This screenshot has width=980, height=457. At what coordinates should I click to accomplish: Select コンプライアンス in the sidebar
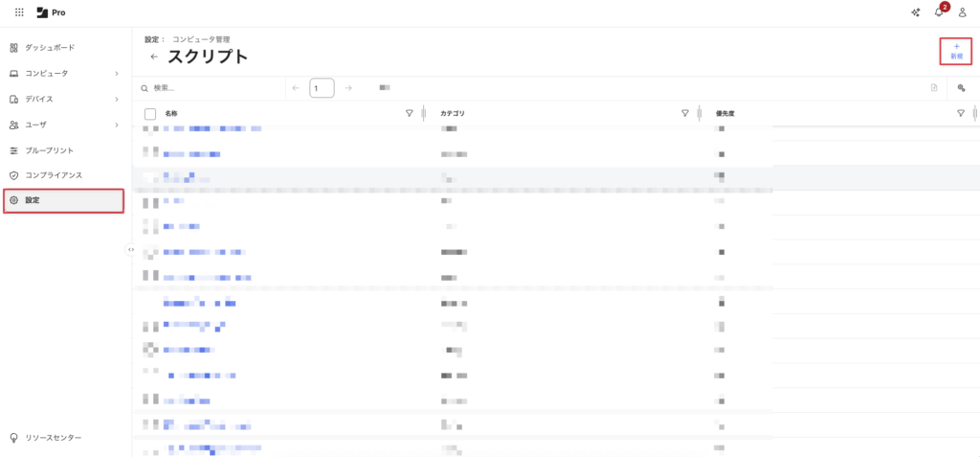(54, 175)
